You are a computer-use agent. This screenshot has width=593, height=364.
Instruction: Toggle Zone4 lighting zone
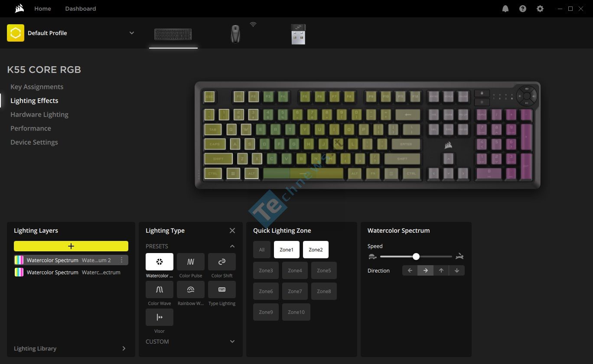coord(295,270)
